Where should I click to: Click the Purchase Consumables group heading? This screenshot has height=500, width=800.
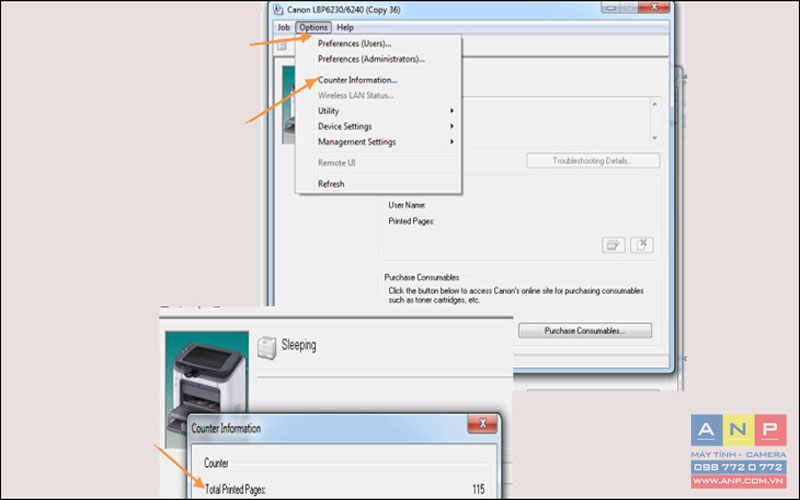(421, 278)
